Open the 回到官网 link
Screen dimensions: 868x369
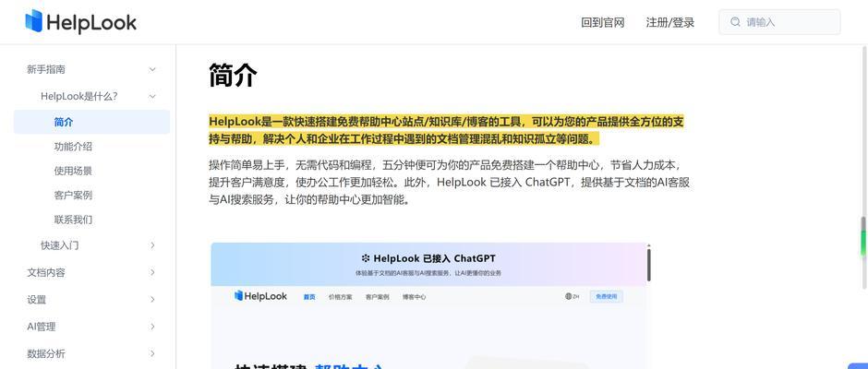(x=602, y=23)
